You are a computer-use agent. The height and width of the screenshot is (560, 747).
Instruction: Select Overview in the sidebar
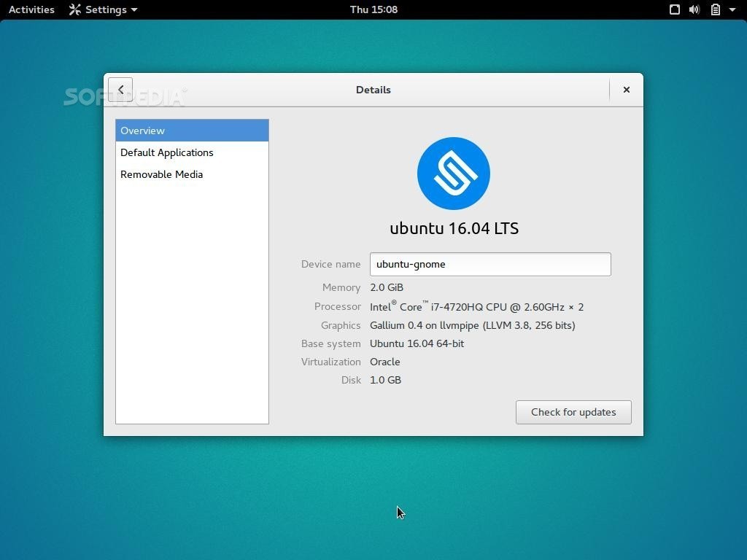[192, 131]
